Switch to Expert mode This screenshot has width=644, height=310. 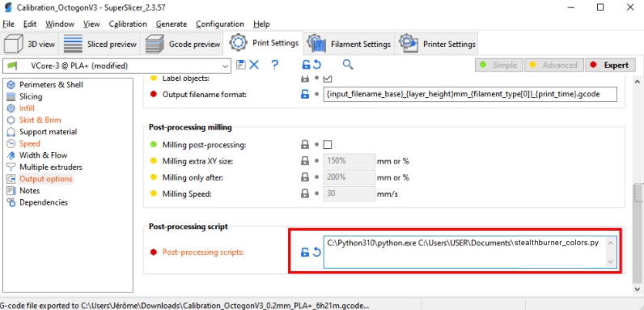pyautogui.click(x=610, y=65)
